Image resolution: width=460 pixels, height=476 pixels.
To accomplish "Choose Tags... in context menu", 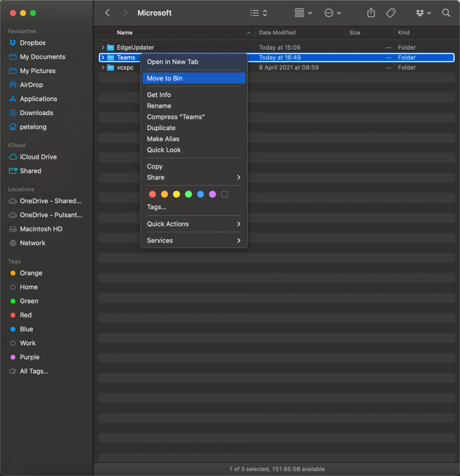I will pos(194,207).
